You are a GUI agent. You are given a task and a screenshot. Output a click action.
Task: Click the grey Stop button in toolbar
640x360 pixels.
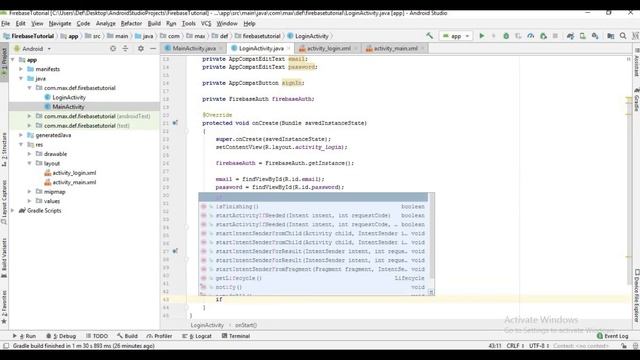[555, 36]
